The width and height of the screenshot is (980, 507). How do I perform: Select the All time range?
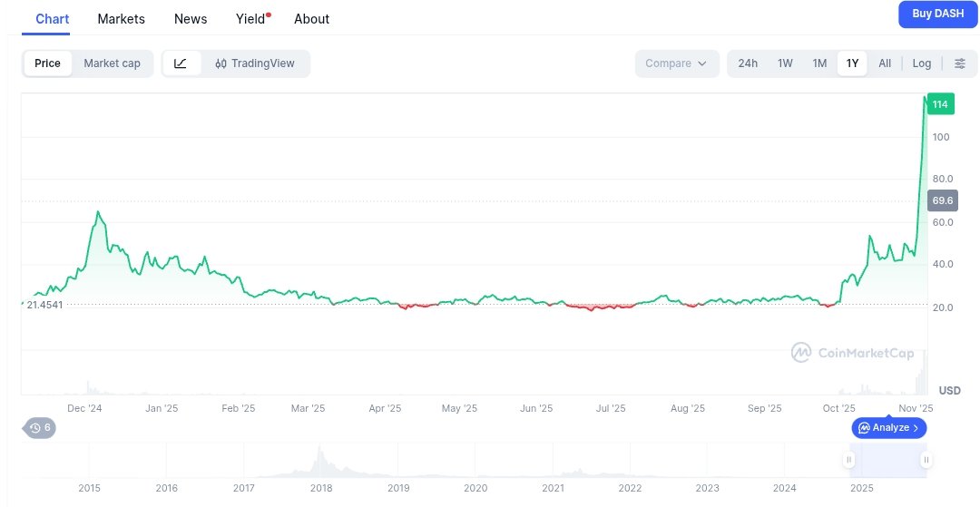[884, 63]
